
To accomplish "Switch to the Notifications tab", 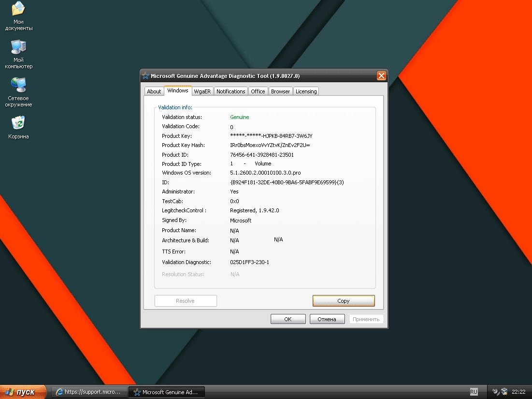I will click(230, 91).
